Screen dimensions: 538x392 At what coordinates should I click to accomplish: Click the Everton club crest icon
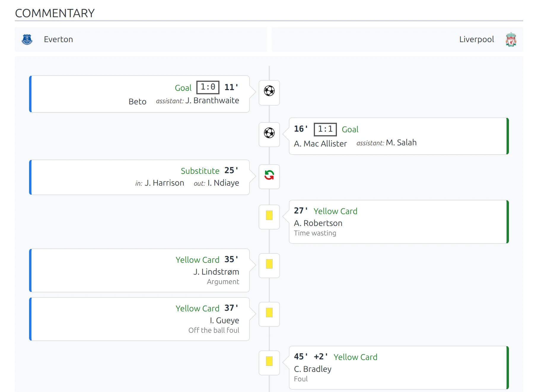point(27,39)
